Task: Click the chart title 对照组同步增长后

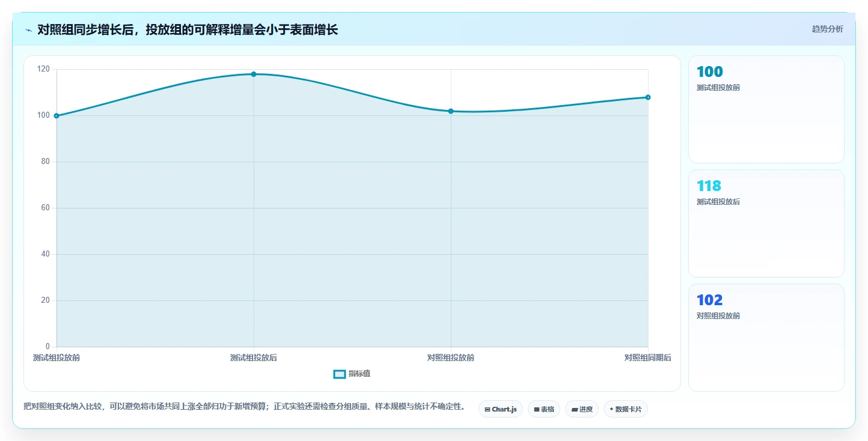Action: coord(188,30)
